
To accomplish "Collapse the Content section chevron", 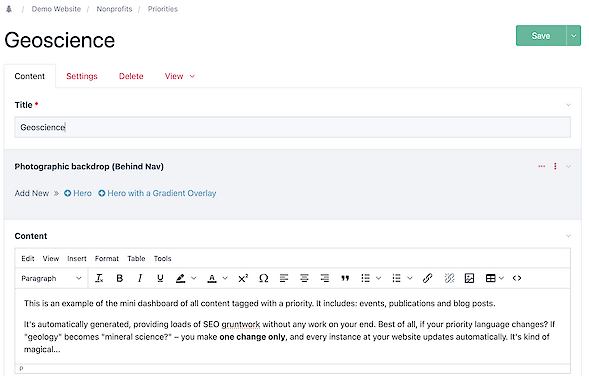I will coord(568,236).
